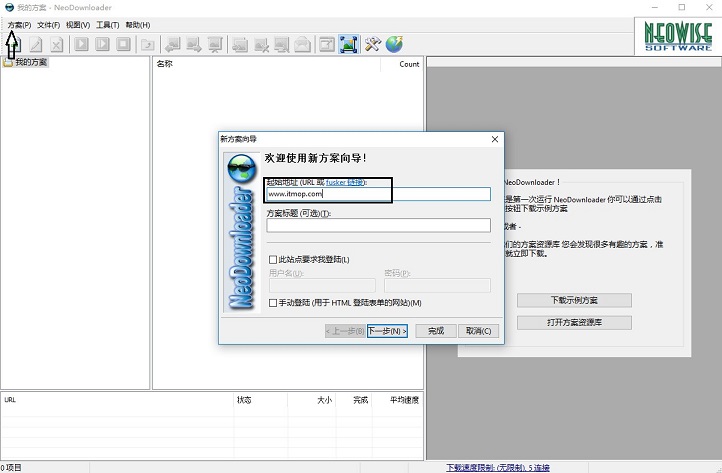This screenshot has width=722, height=473.
Task: Click the email envelope toolbar icon
Action: 303,45
